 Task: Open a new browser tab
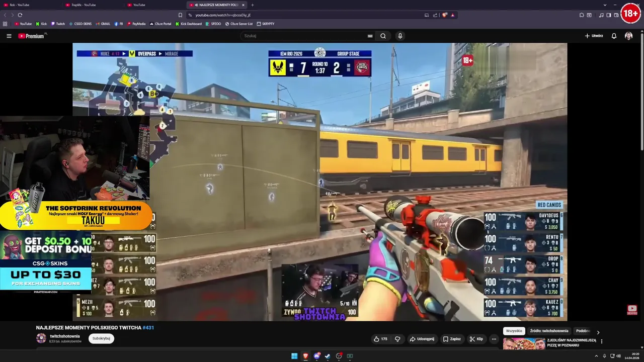pyautogui.click(x=253, y=5)
